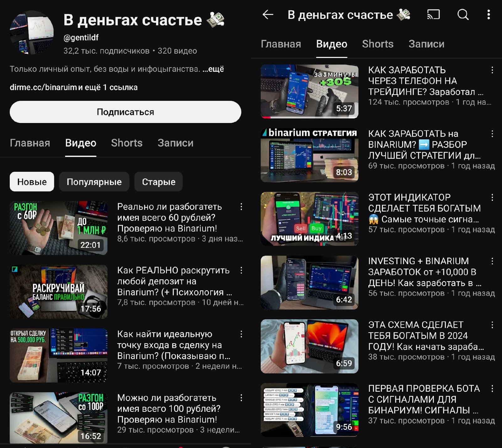This screenshot has width=502, height=448.
Task: Open 'Shorts' tab in right screen
Action: pyautogui.click(x=378, y=44)
